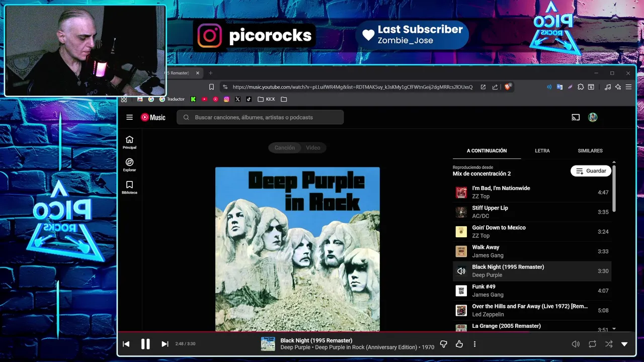Collapse the player page with down arrow
The height and width of the screenshot is (362, 644).
[x=624, y=344]
